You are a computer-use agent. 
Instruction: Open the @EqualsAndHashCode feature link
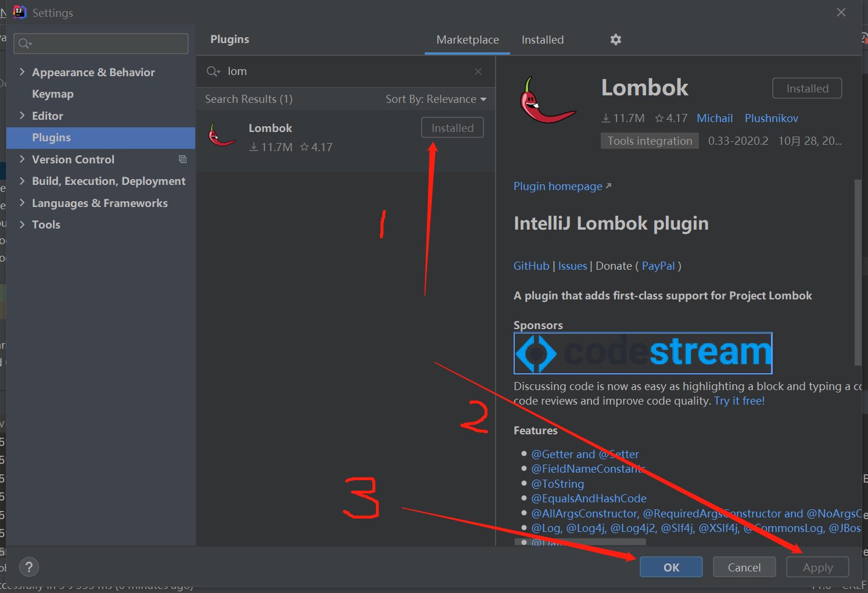(589, 499)
